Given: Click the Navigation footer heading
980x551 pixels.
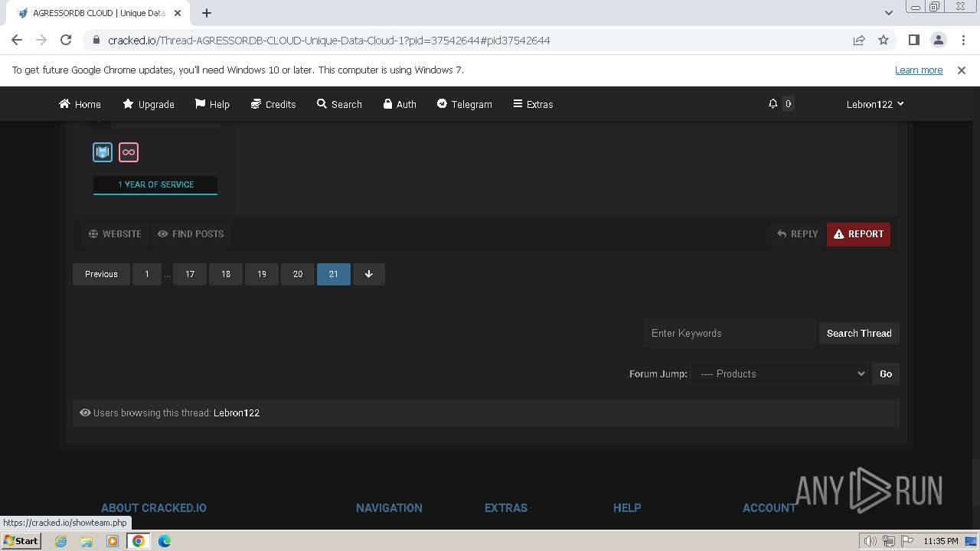Looking at the screenshot, I should pos(389,507).
